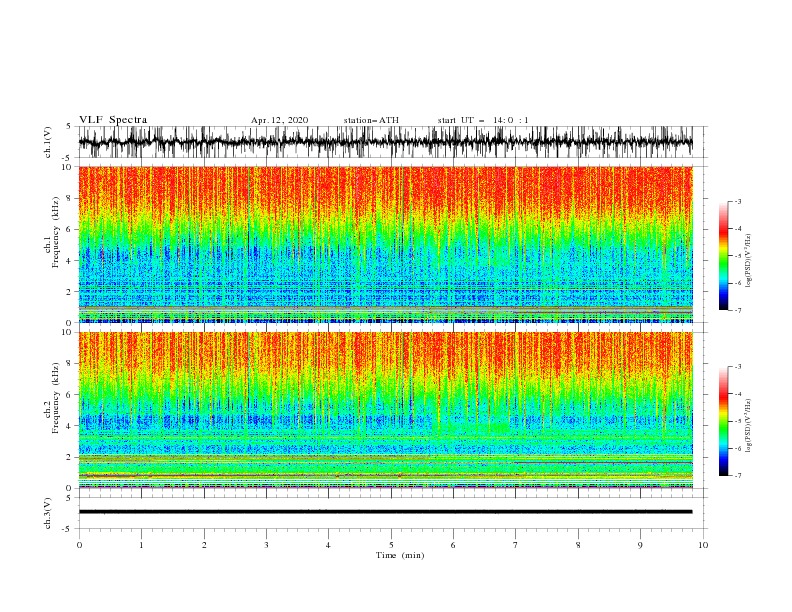The image size is (792, 612).
Task: Click the "8" tick on the time axis
Action: 578,545
